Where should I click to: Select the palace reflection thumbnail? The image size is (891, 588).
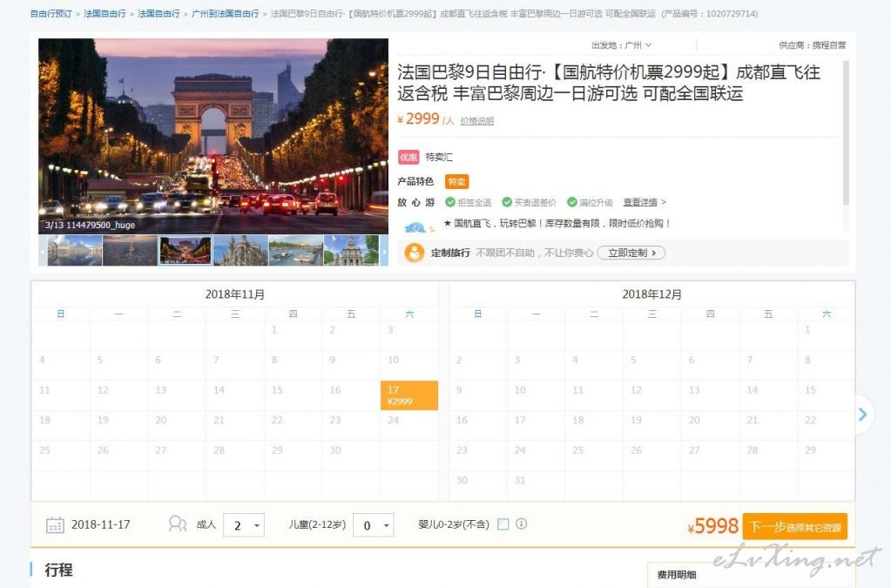75,251
